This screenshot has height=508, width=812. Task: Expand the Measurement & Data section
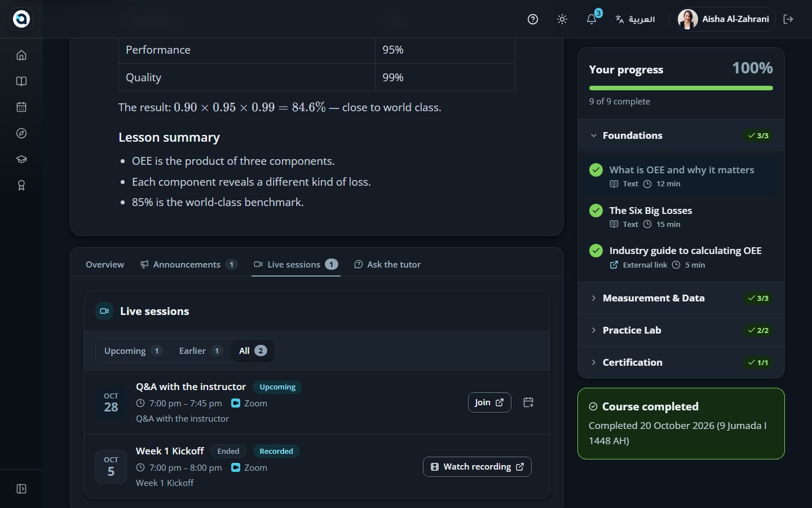pyautogui.click(x=681, y=298)
